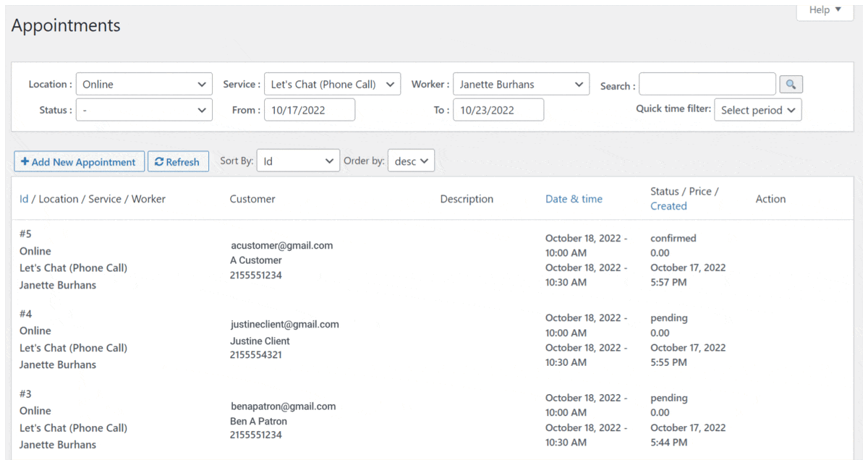Open the Service dropdown Let's Chat (Phone Call)

pyautogui.click(x=333, y=84)
